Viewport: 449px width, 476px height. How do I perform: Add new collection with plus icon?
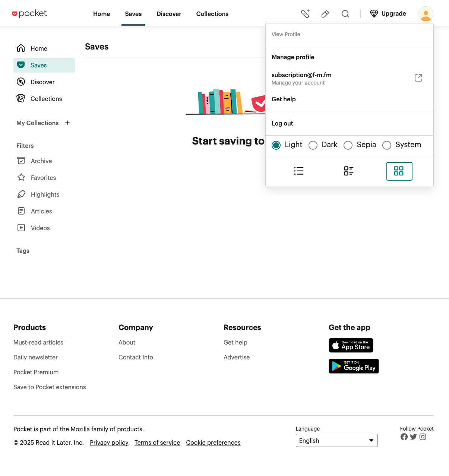67,123
